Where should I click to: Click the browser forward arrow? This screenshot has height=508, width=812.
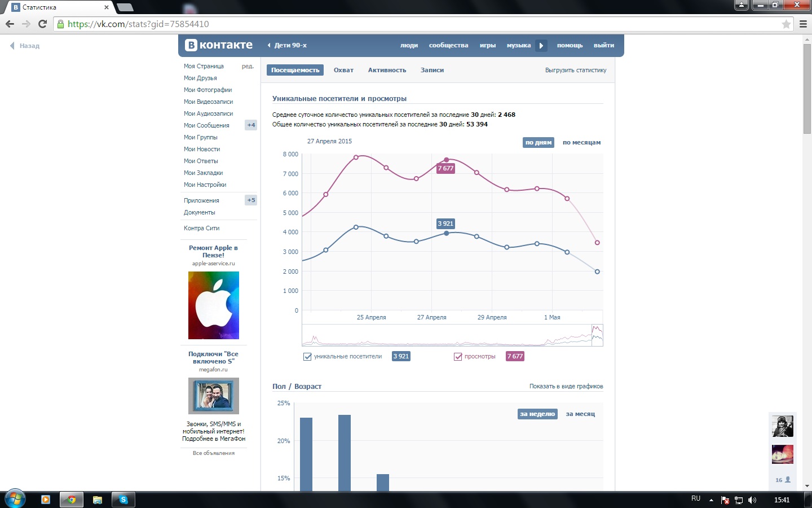(x=26, y=24)
